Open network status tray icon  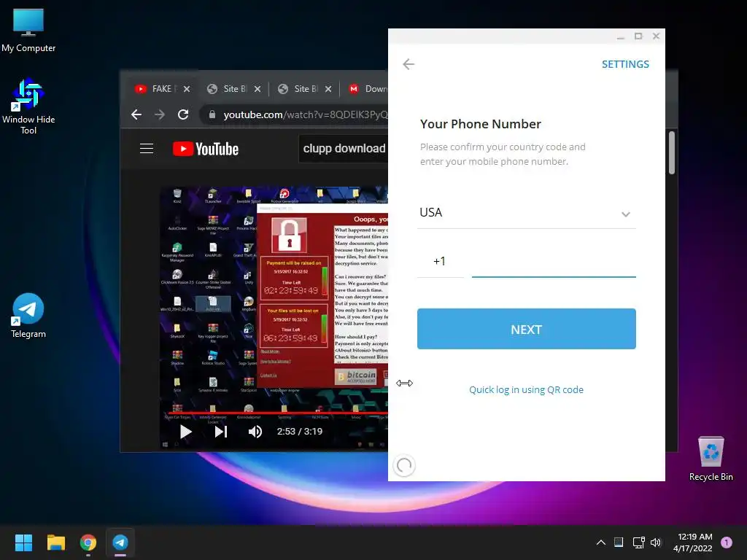(638, 542)
